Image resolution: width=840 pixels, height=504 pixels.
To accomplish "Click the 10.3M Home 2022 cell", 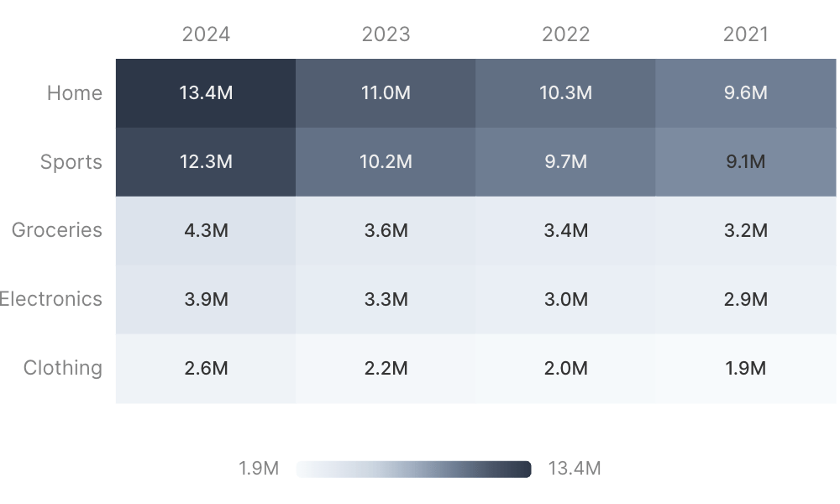I will (565, 93).
